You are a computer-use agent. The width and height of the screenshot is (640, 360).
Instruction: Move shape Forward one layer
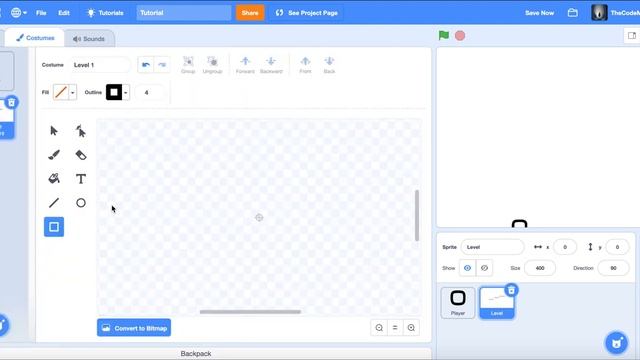[245, 65]
